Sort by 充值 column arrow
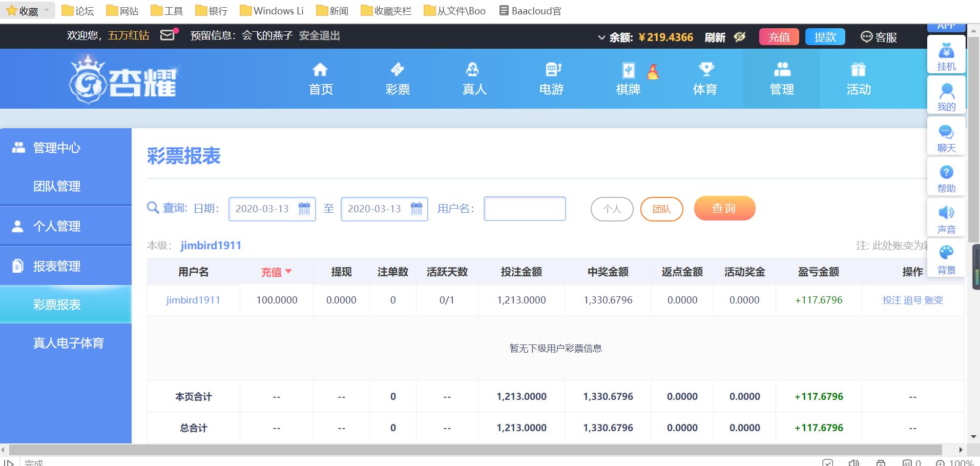The height and width of the screenshot is (466, 980). point(288,272)
